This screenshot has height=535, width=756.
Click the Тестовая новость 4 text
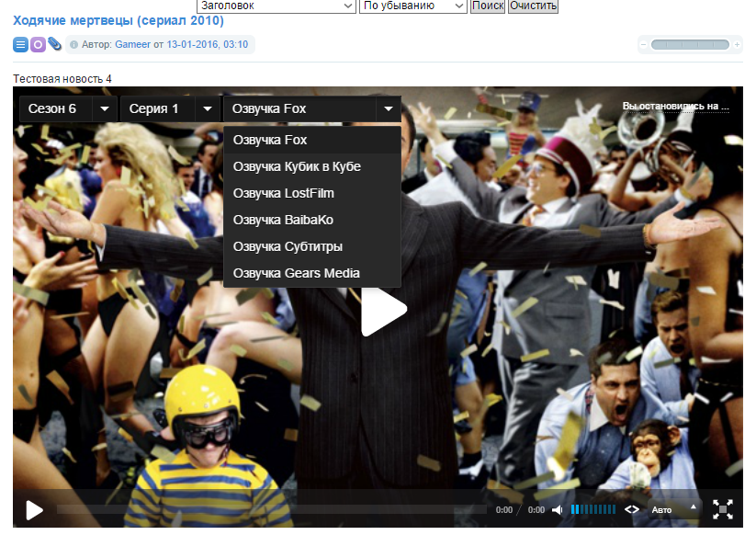point(62,79)
